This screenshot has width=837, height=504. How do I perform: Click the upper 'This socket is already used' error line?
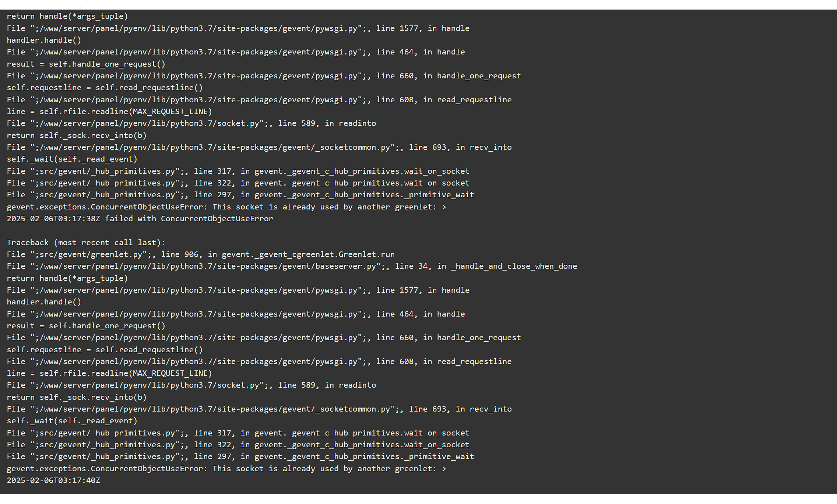pyautogui.click(x=226, y=207)
